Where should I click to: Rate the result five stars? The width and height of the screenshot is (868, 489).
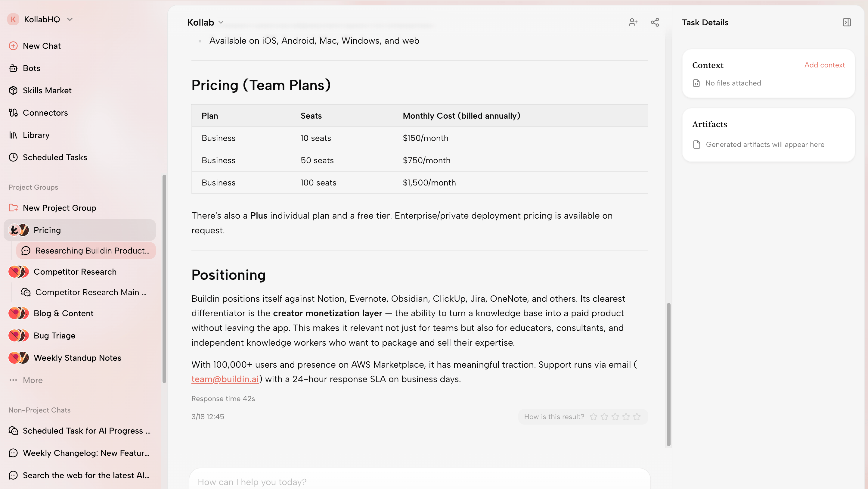coord(637,417)
